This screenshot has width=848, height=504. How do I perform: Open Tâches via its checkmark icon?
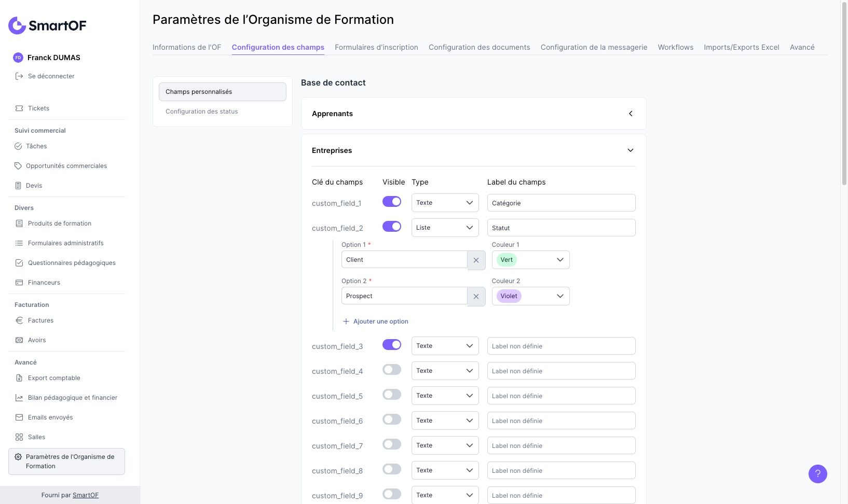pyautogui.click(x=18, y=146)
